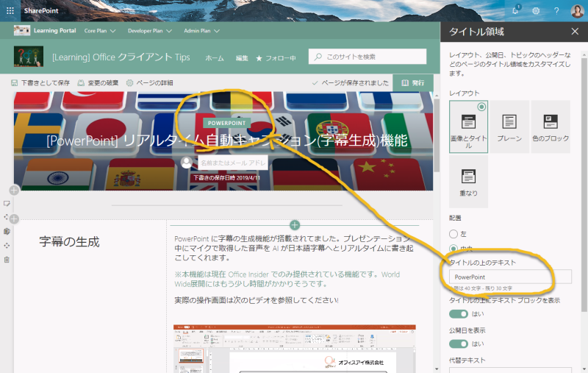
Task: Open the [Learning] Office クライアント Tips site title
Action: click(121, 57)
